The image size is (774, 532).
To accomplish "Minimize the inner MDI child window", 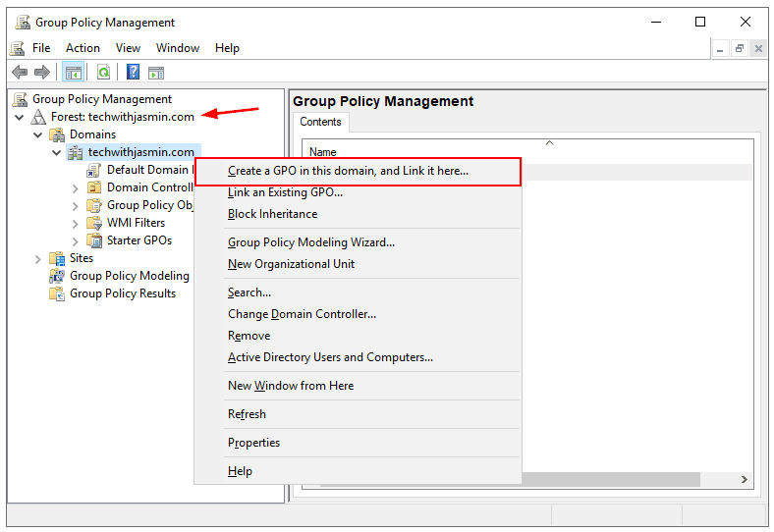I will coord(720,49).
